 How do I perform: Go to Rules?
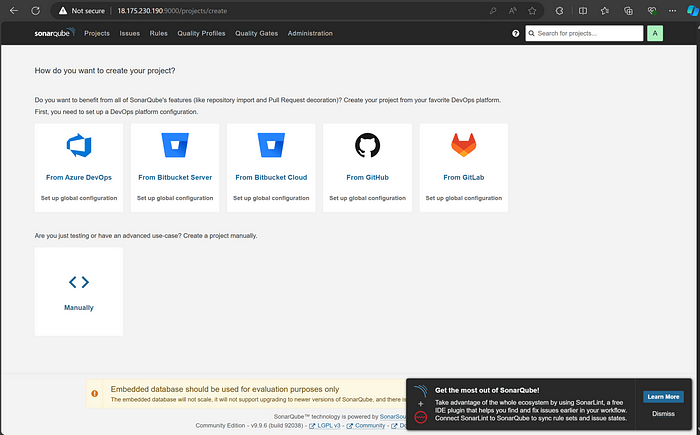[158, 33]
